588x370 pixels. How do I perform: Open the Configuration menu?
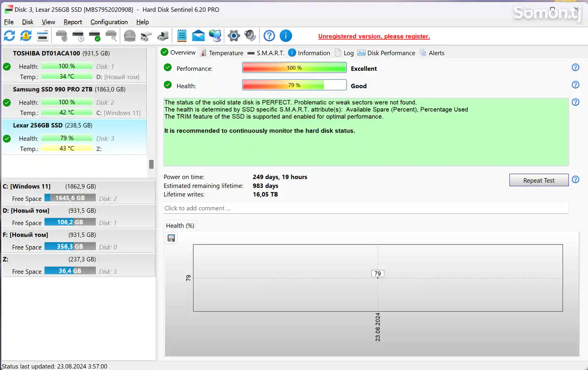pyautogui.click(x=109, y=22)
